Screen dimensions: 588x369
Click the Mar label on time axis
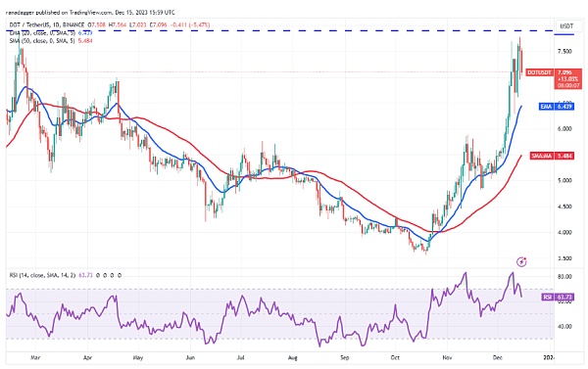(x=35, y=358)
